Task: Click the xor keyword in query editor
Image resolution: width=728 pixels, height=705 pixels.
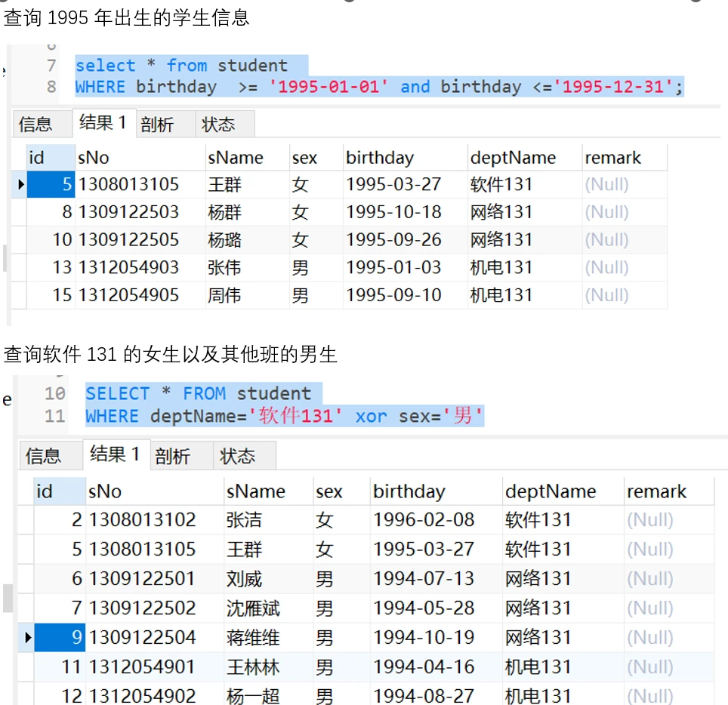Action: pos(371,416)
